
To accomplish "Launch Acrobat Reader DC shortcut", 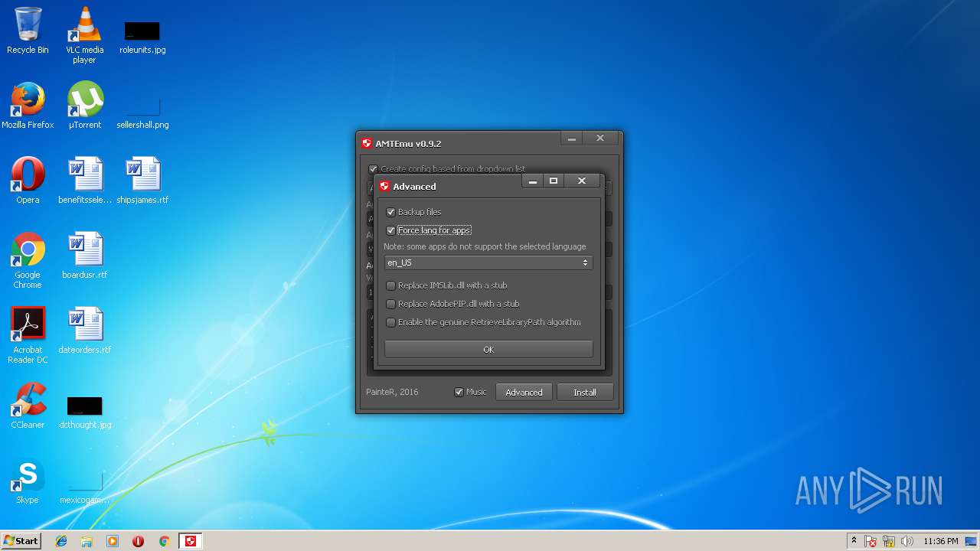I will point(28,335).
